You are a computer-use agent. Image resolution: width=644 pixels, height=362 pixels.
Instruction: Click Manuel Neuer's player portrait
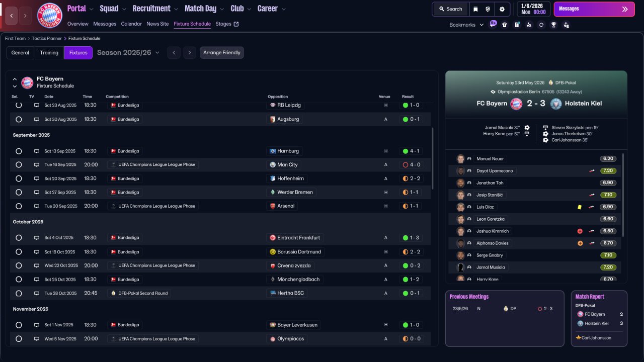[x=460, y=159]
